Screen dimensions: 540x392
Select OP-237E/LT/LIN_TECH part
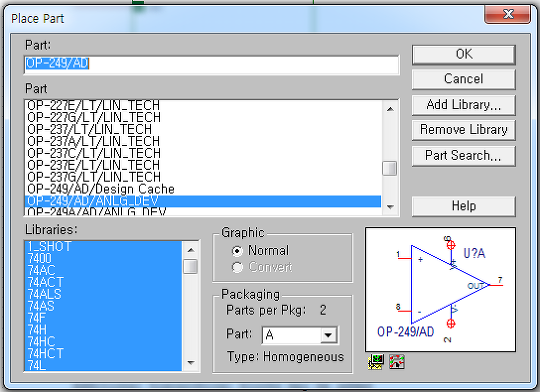pos(203,165)
